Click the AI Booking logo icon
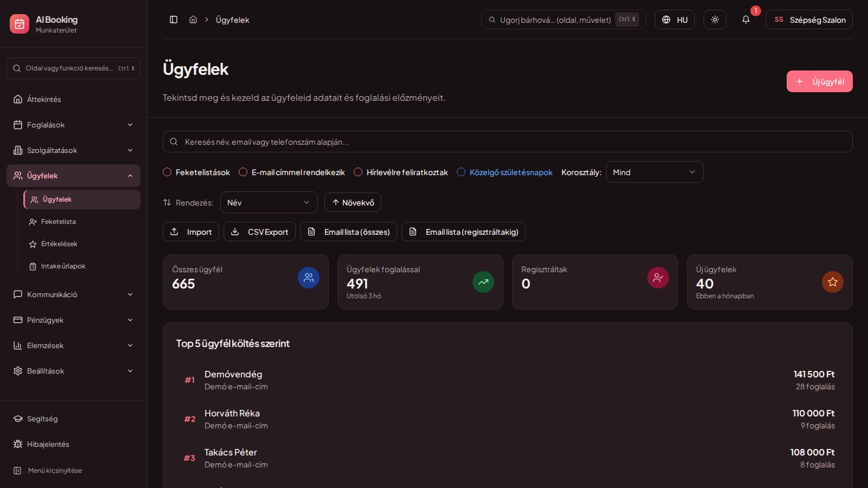Screen dimensions: 868x488 [20, 24]
